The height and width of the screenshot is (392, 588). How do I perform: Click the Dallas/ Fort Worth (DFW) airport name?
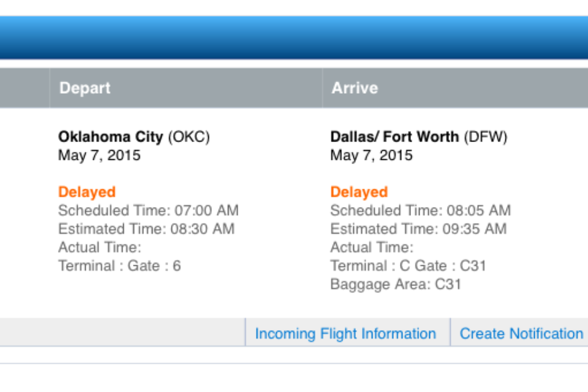click(x=418, y=137)
